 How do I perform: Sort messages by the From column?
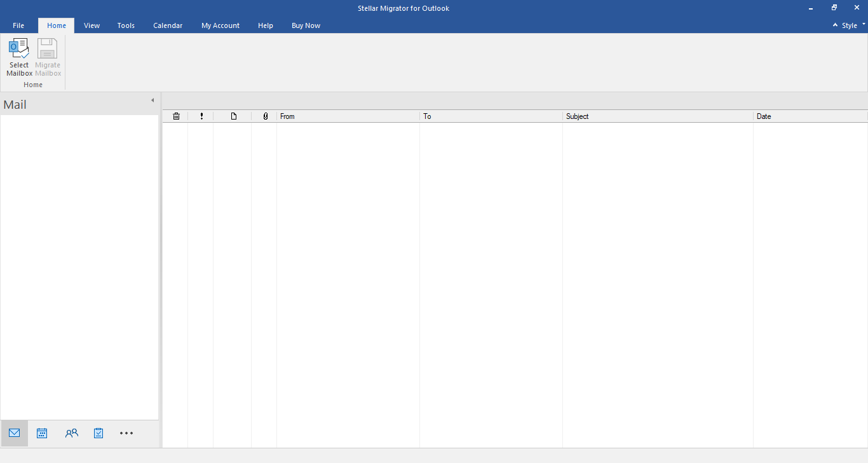[348, 116]
